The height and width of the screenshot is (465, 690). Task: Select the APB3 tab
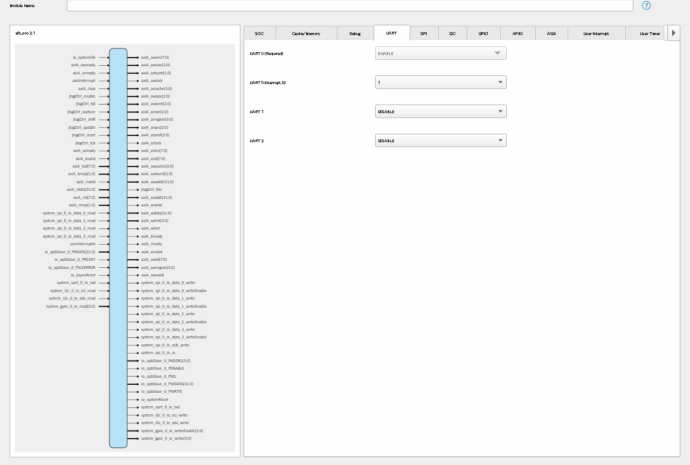518,33
